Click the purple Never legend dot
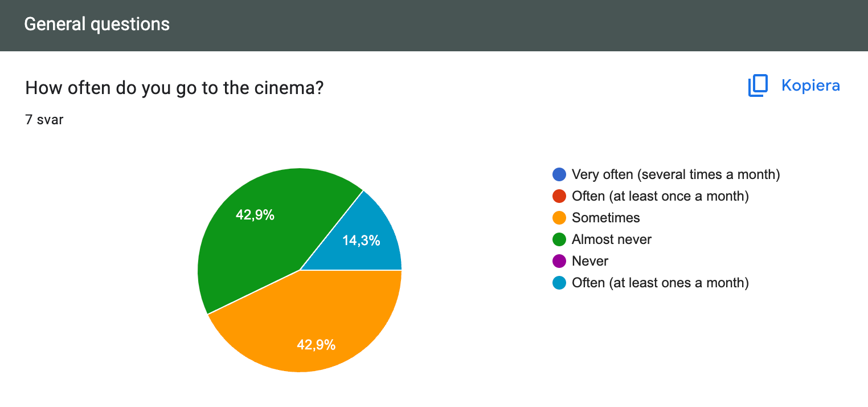This screenshot has width=868, height=407. (x=559, y=261)
